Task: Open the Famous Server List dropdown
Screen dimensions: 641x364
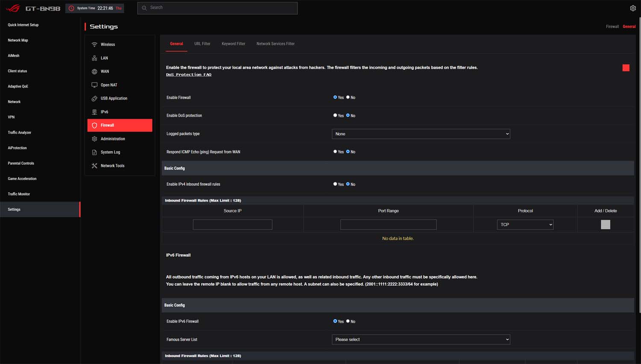Action: click(x=421, y=339)
